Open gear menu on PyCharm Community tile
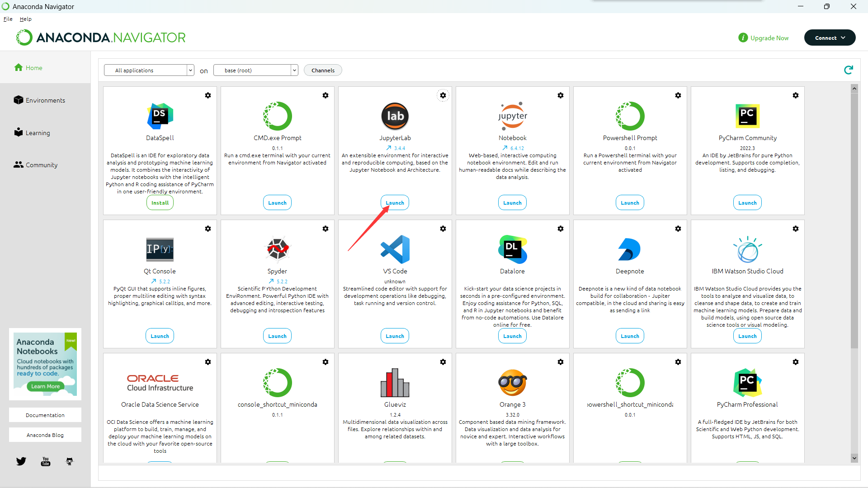This screenshot has height=488, width=868. tap(795, 95)
